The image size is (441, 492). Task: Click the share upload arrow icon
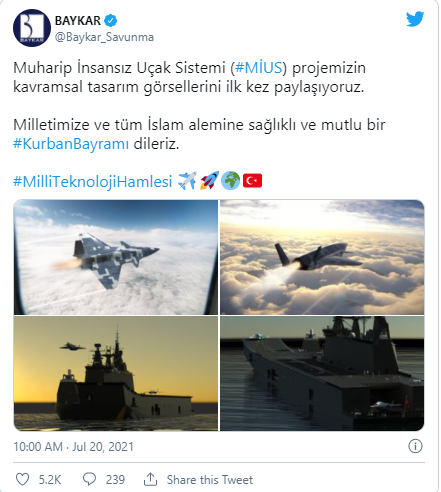(x=150, y=479)
